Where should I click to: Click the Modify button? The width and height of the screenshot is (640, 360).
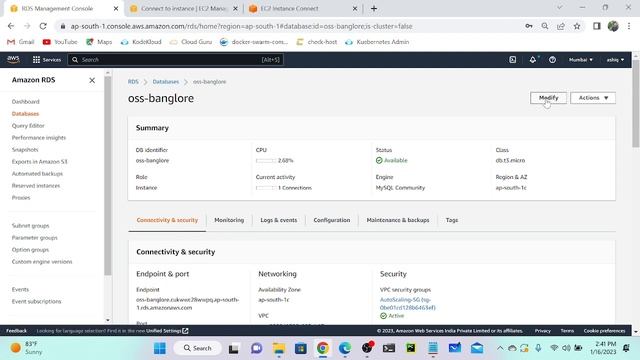tap(549, 98)
